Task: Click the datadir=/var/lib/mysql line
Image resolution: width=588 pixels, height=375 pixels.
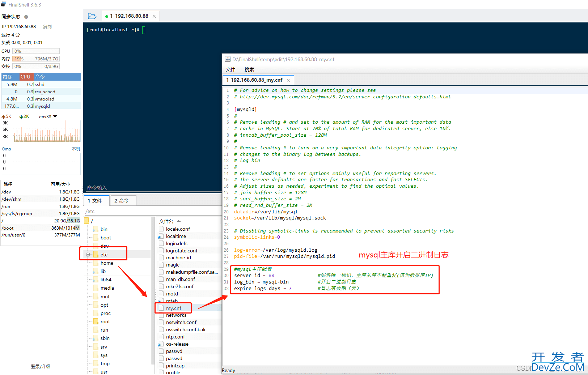Action: click(266, 212)
